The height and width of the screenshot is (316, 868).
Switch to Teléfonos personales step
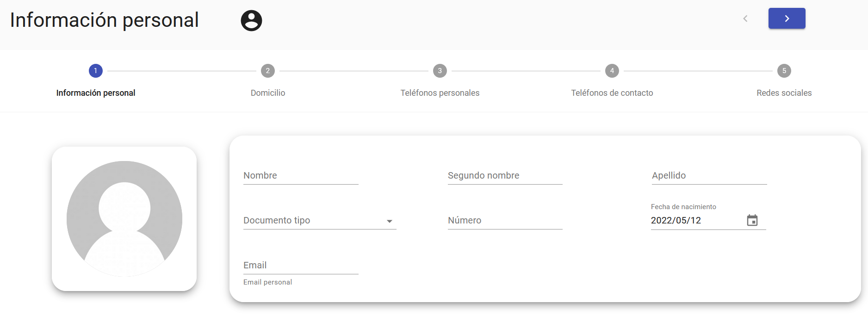pyautogui.click(x=440, y=93)
